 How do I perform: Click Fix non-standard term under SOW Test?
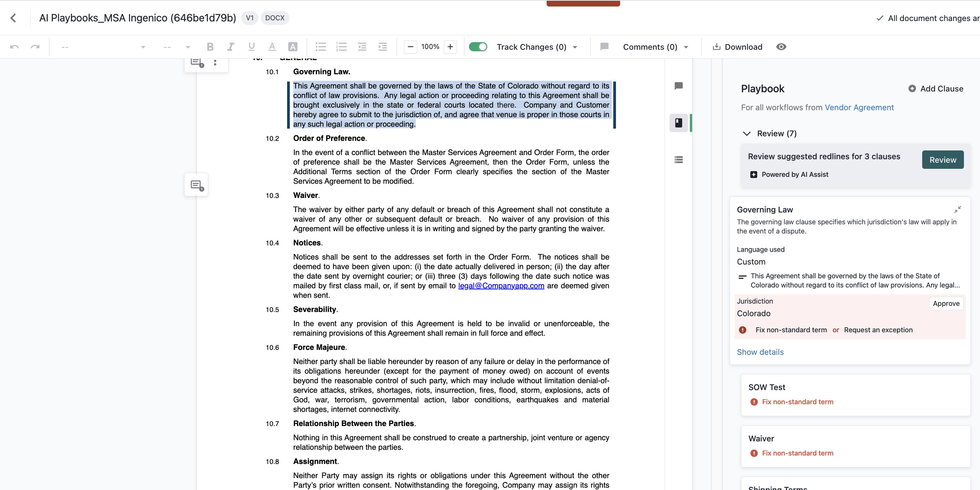tap(797, 402)
